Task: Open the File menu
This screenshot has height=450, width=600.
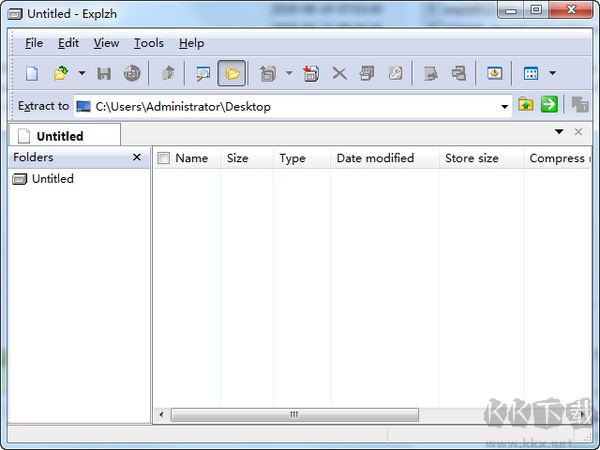Action: click(34, 43)
